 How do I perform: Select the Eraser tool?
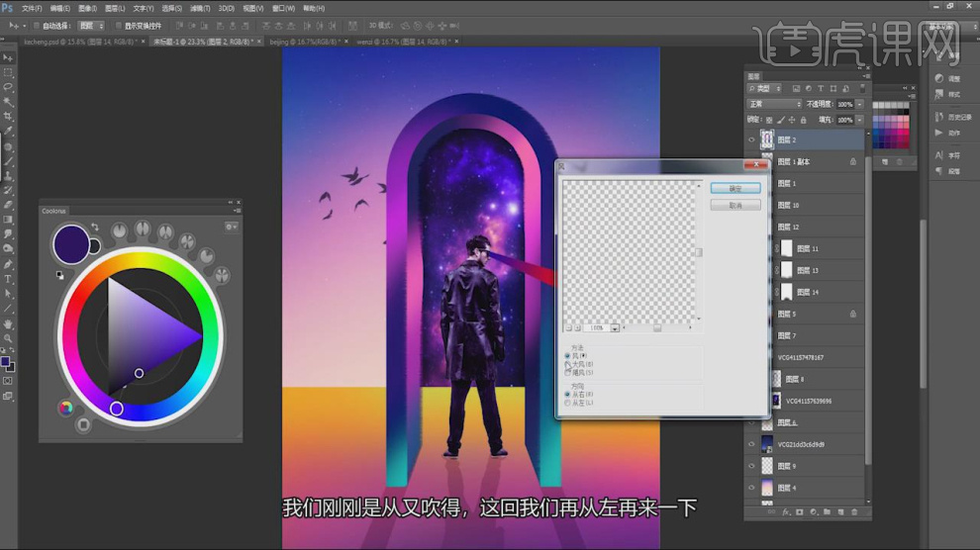(x=8, y=205)
